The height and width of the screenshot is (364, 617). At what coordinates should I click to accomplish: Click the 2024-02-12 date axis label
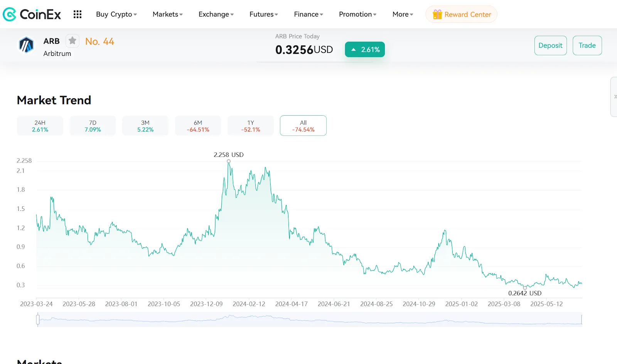(x=249, y=304)
